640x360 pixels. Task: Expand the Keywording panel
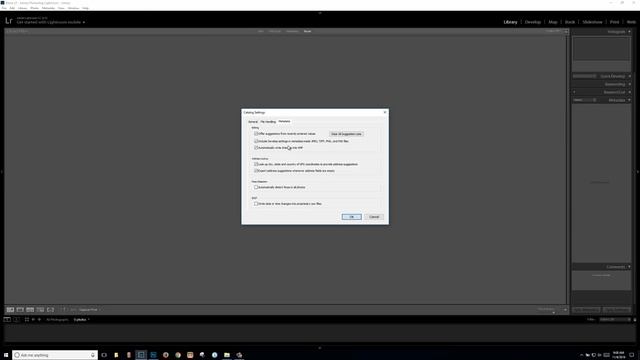tap(629, 84)
